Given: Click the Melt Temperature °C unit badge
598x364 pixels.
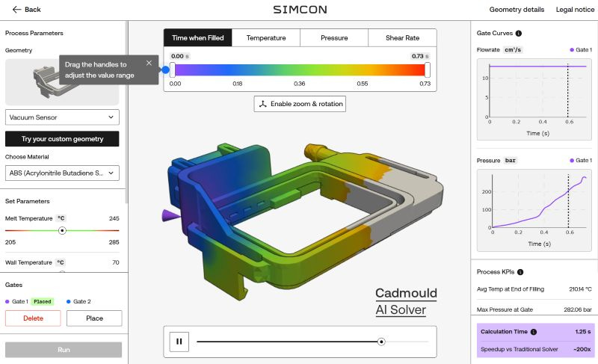Looking at the screenshot, I should click(61, 218).
